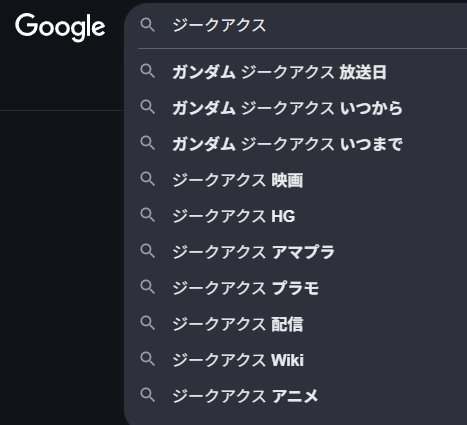The image size is (467, 425).
Task: Click magnifier icon beside アニメ suggestion
Action: [148, 395]
